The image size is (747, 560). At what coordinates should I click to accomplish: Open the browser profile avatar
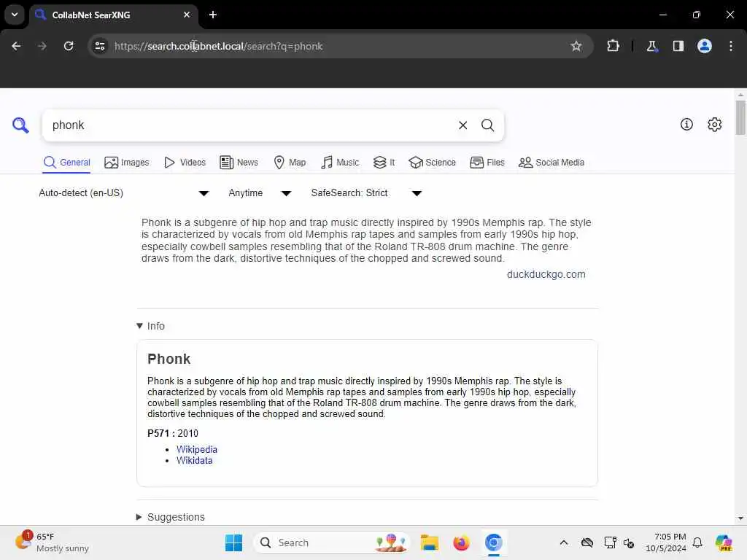[705, 46]
